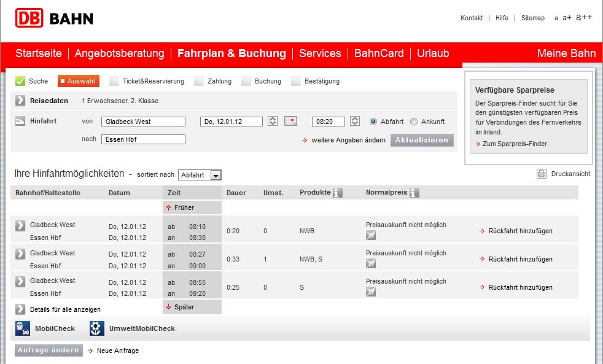Image resolution: width=603 pixels, height=364 pixels.
Task: Click the date stepper arrows
Action: [x=273, y=121]
